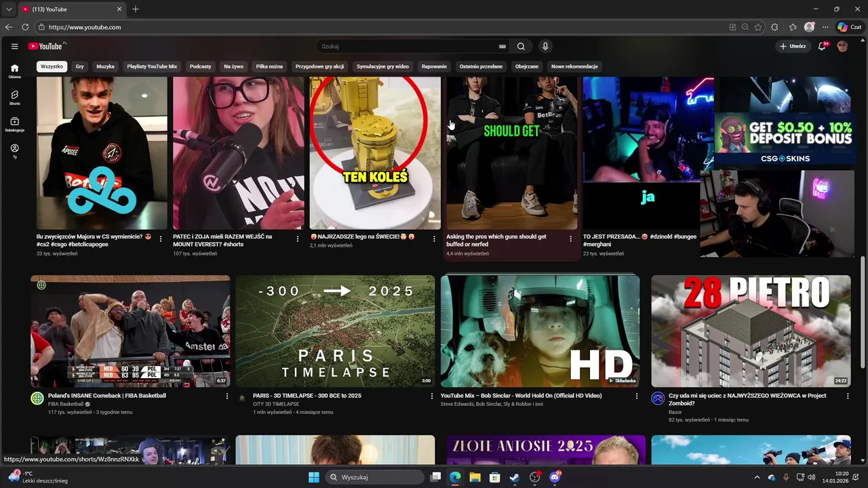Select Symulacyjne gry wideo chip
Viewport: 868px width, 488px height.
tap(382, 66)
